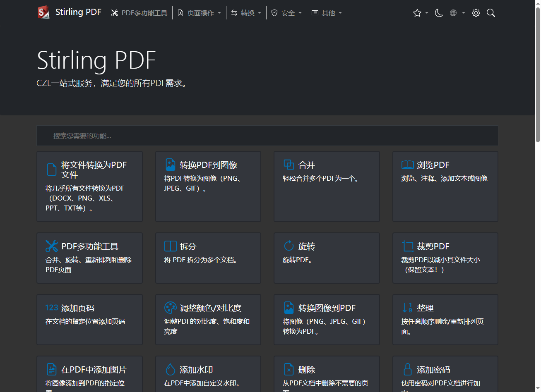Click the 在PDF中添加图片 file icon
The height and width of the screenshot is (392, 541).
coord(52,369)
